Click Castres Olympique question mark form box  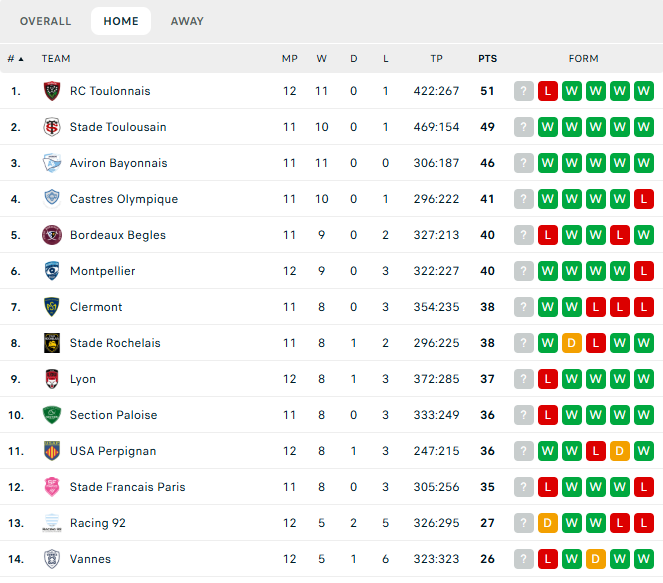[523, 199]
